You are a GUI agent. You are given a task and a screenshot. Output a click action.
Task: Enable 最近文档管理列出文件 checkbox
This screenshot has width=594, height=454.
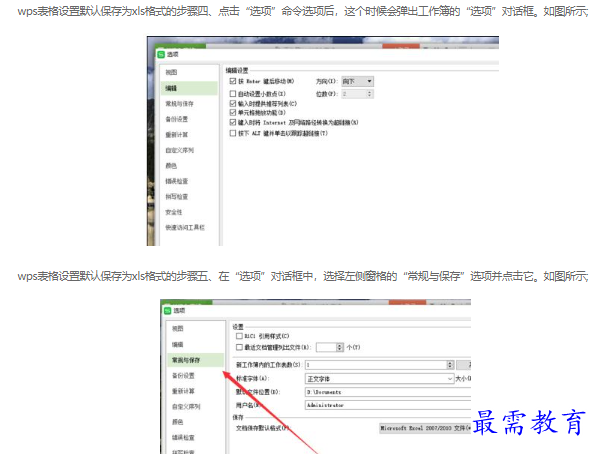pyautogui.click(x=239, y=347)
